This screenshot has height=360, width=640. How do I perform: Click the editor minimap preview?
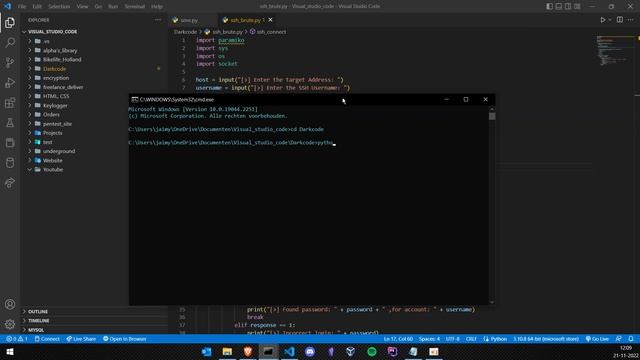614,51
